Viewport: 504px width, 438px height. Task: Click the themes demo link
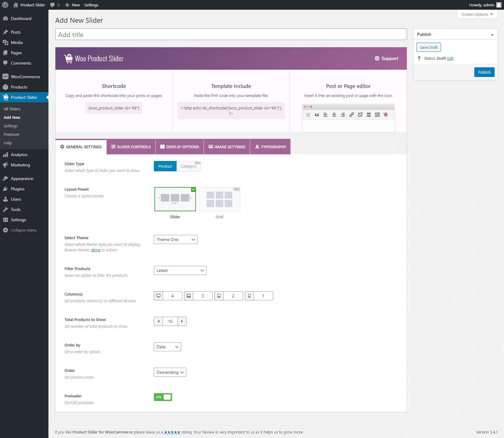[x=96, y=250]
